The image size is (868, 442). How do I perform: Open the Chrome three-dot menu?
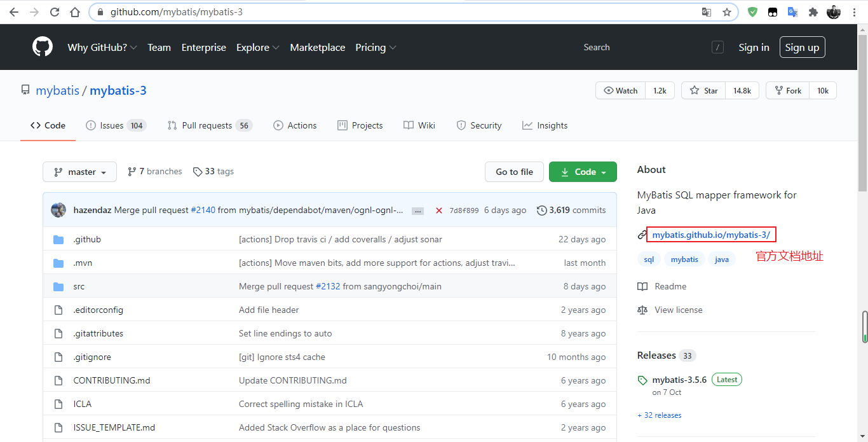854,12
